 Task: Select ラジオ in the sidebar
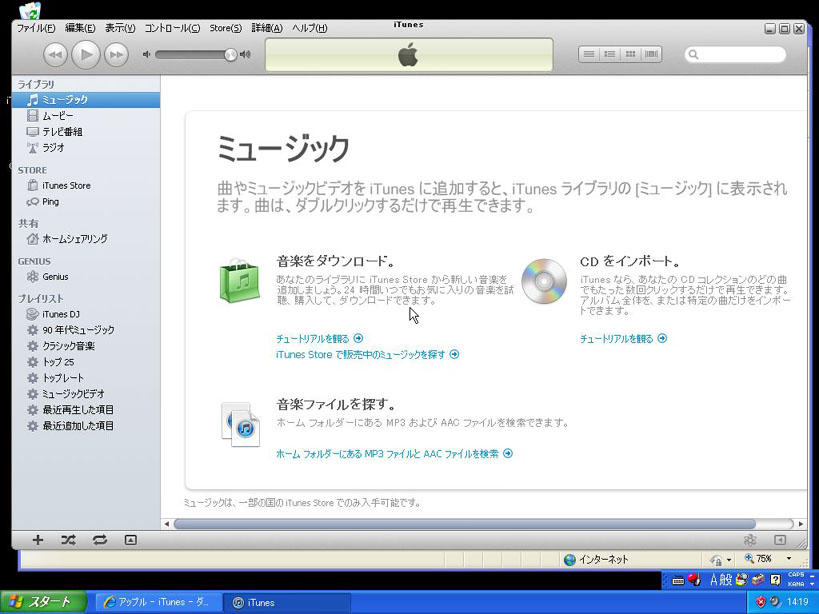pyautogui.click(x=86, y=148)
